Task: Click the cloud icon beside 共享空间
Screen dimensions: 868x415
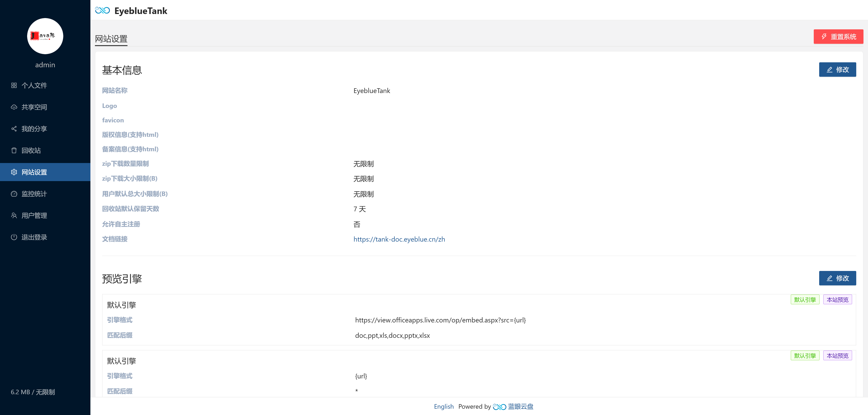Action: (14, 107)
